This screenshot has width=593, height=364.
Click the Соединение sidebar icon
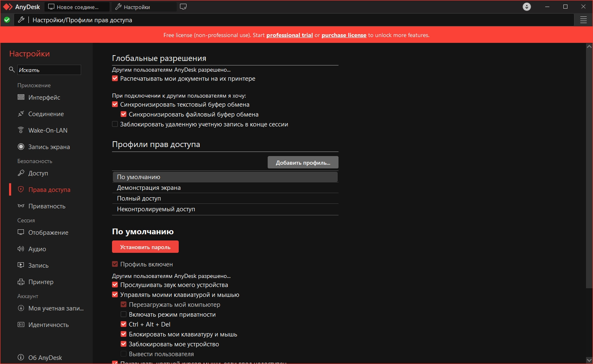pyautogui.click(x=21, y=114)
